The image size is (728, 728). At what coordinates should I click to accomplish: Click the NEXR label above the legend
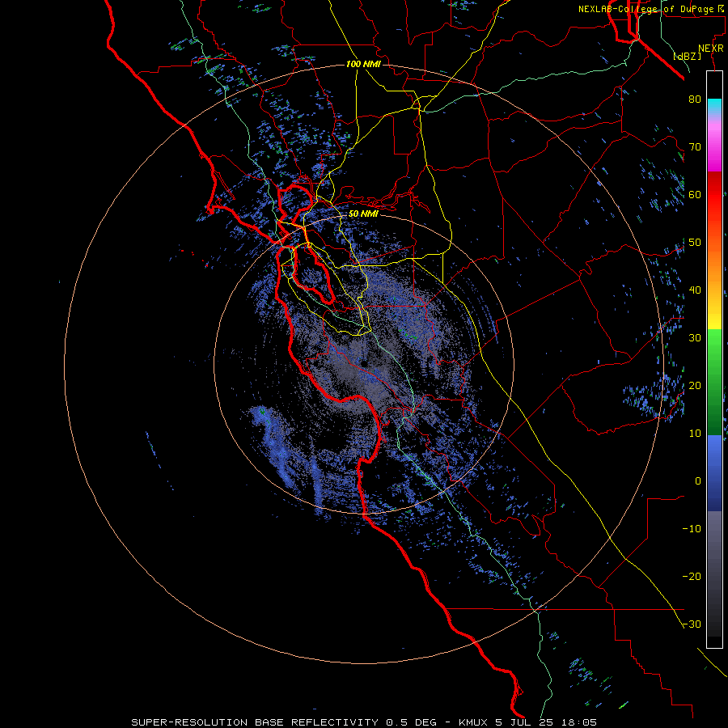[711, 49]
